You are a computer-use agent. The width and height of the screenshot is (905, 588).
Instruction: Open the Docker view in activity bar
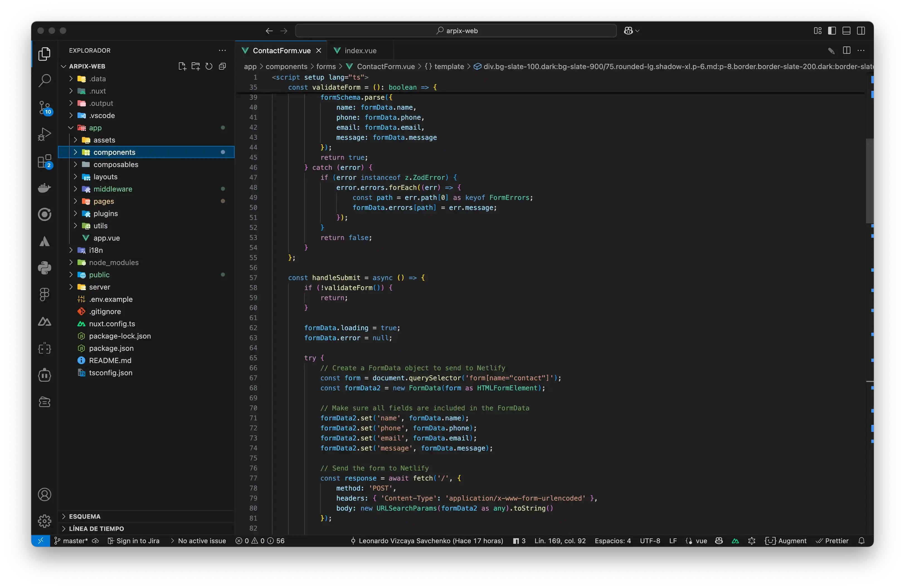click(x=45, y=188)
